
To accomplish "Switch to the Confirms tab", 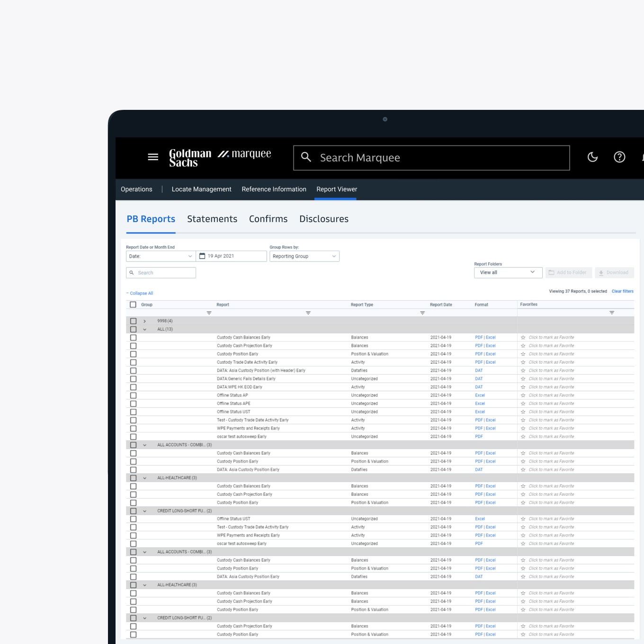I will (x=268, y=219).
